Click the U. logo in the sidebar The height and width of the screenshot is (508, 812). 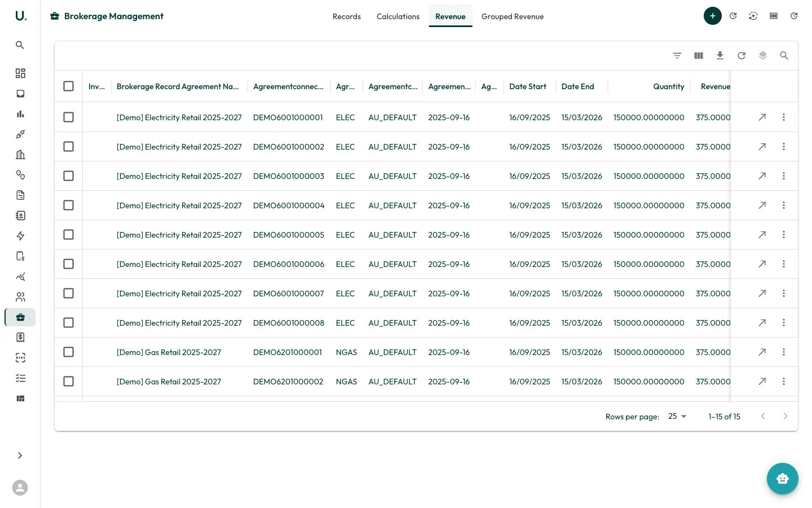(20, 16)
